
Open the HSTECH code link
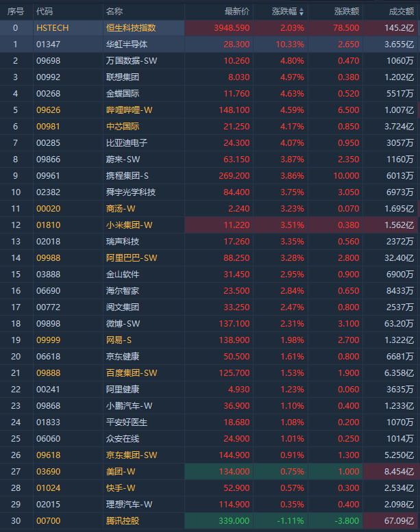(x=53, y=28)
